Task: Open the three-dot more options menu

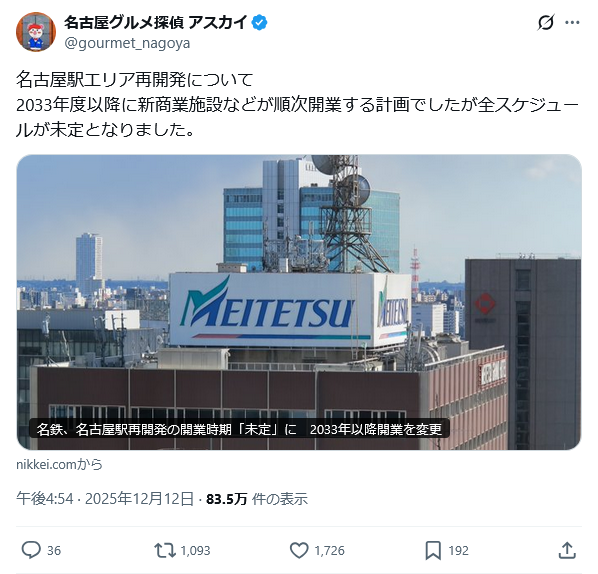Action: pyautogui.click(x=572, y=23)
